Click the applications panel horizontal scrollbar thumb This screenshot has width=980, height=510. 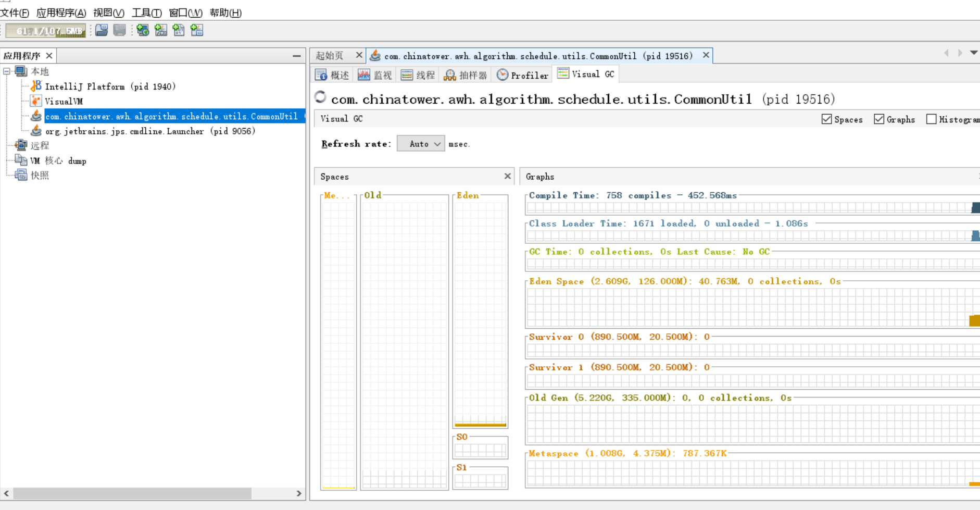[132, 493]
